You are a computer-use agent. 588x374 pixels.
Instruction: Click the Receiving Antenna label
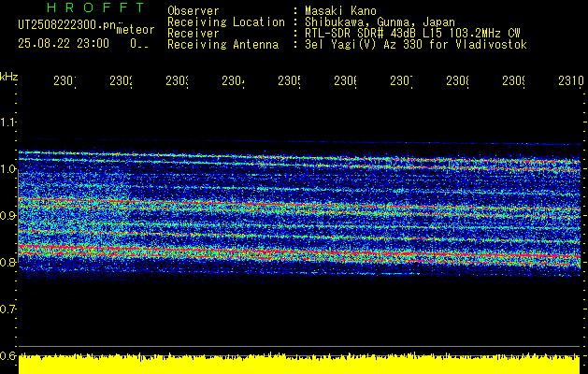click(x=222, y=45)
